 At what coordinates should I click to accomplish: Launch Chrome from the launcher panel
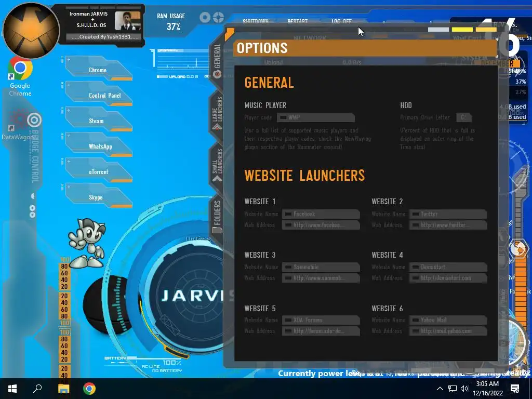coord(98,70)
